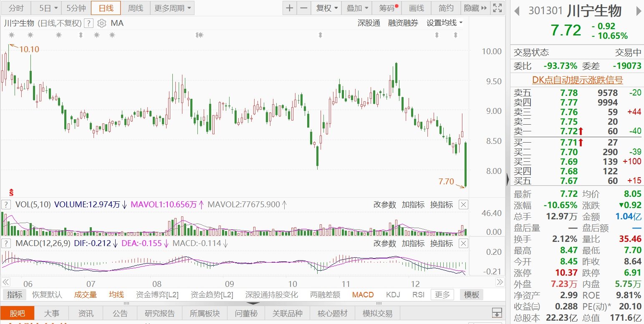Open the MA settings gear icon
The height and width of the screenshot is (324, 644).
101,23
